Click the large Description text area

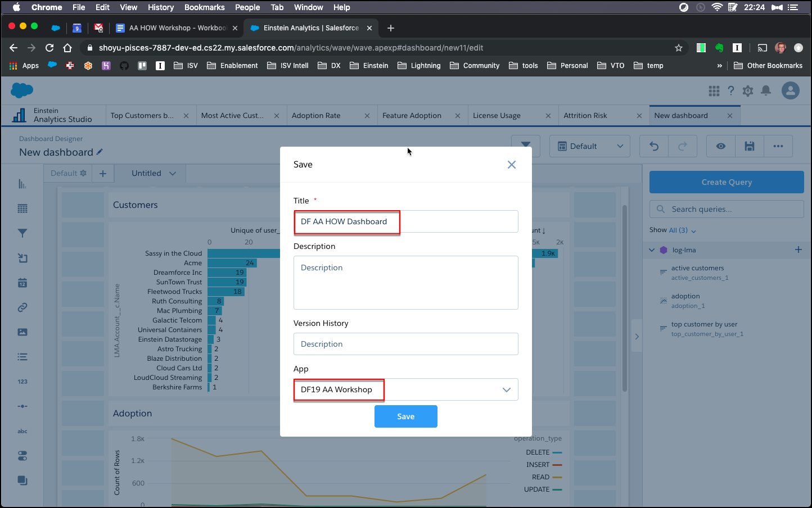click(x=406, y=283)
